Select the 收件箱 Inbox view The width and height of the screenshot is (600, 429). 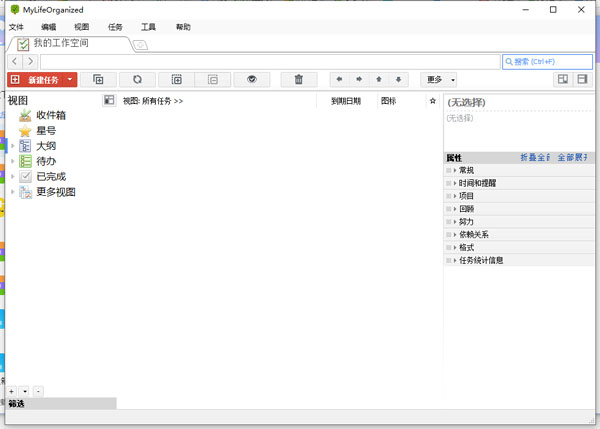(51, 115)
